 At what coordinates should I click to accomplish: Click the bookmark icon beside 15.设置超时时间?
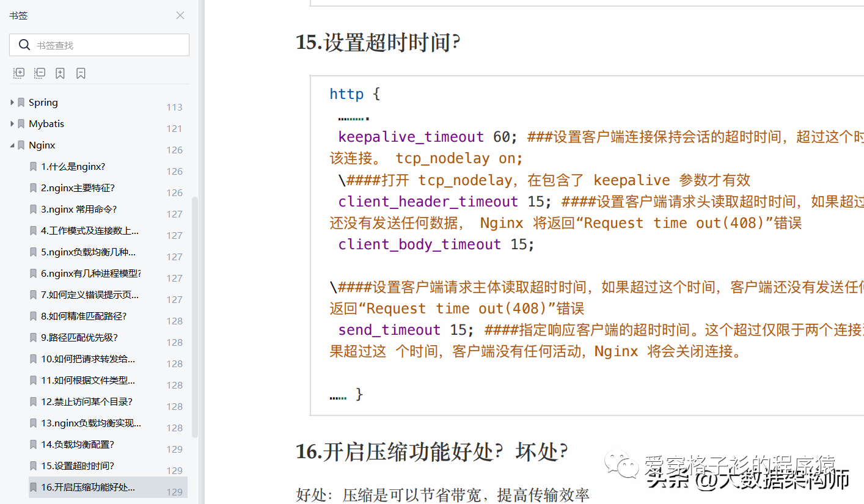pyautogui.click(x=33, y=466)
